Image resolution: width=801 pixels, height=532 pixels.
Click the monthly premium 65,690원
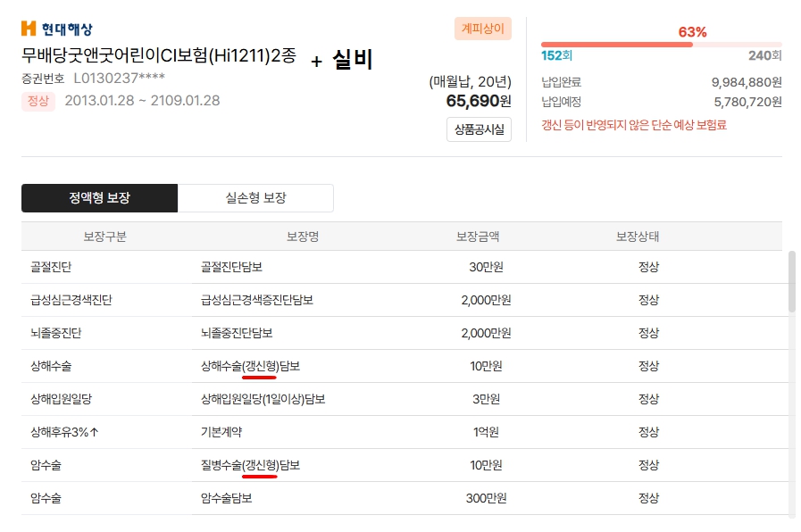point(479,101)
